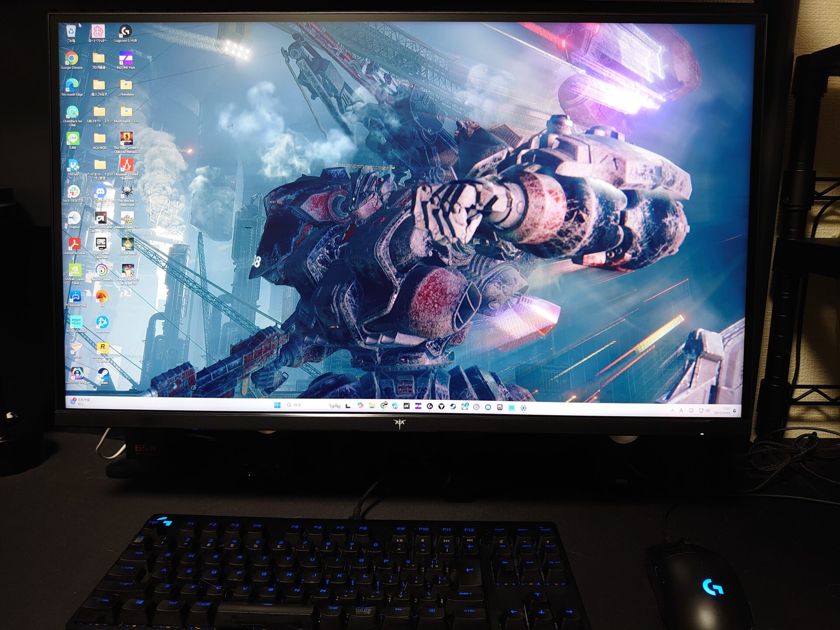This screenshot has width=840, height=630.
Task: Open the UltData desktop shortcut
Action: click(x=73, y=167)
